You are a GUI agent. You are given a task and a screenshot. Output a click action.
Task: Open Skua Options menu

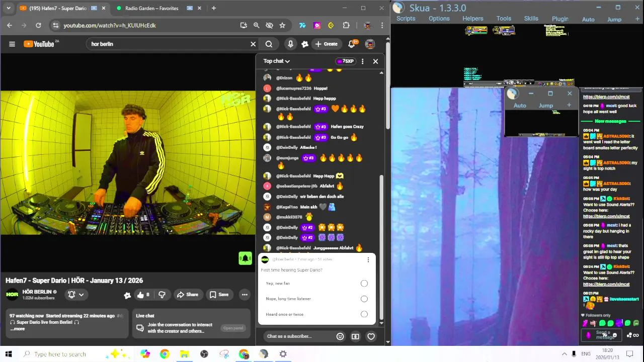tap(439, 19)
